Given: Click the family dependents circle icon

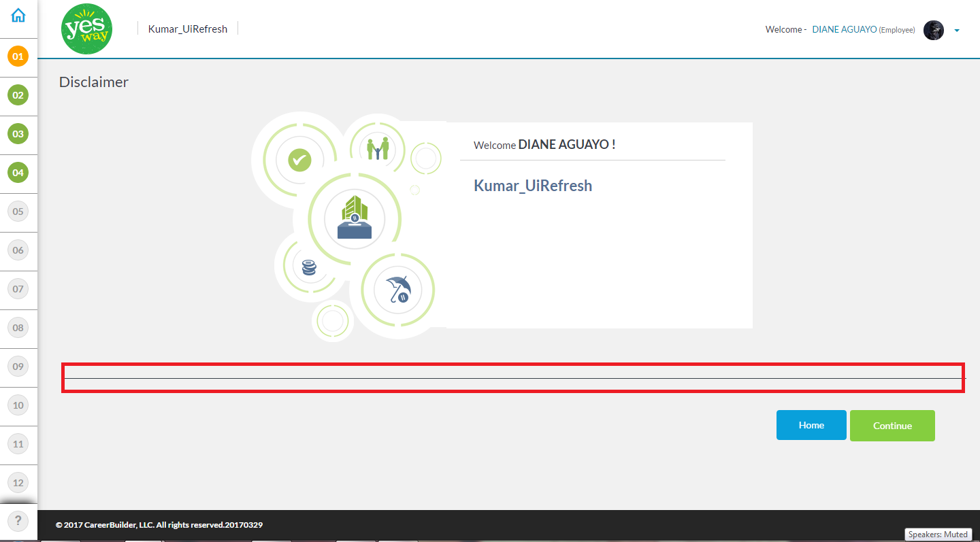Looking at the screenshot, I should click(377, 149).
